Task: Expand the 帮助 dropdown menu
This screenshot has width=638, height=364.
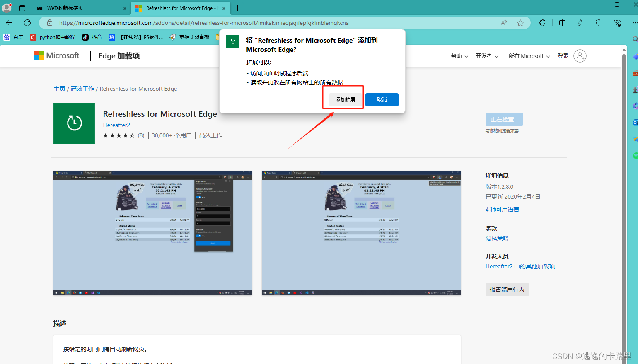Action: pyautogui.click(x=459, y=56)
